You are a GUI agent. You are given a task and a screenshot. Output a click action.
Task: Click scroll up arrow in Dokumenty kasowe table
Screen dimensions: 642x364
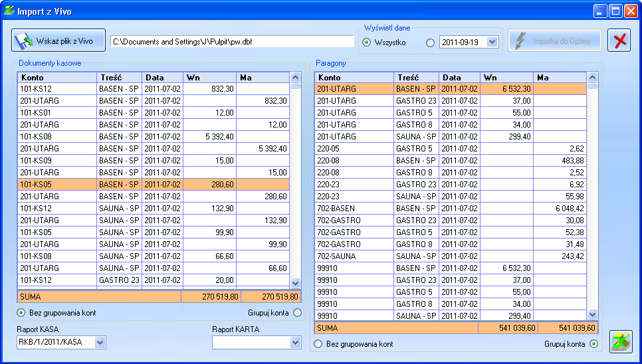click(295, 77)
